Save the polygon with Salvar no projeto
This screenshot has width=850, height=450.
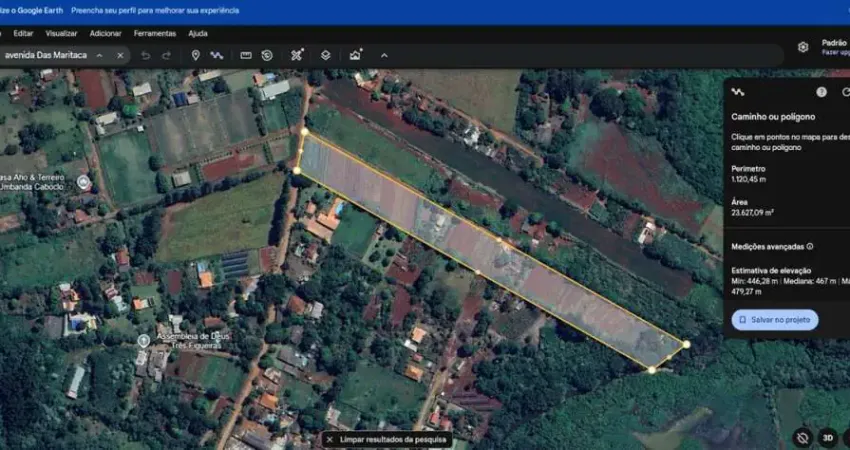pos(775,320)
